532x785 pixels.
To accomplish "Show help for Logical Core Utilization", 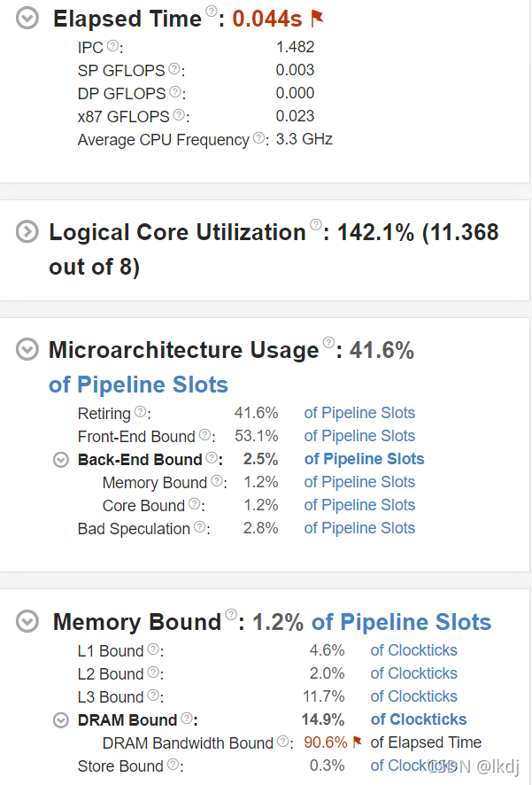I will pos(316,225).
